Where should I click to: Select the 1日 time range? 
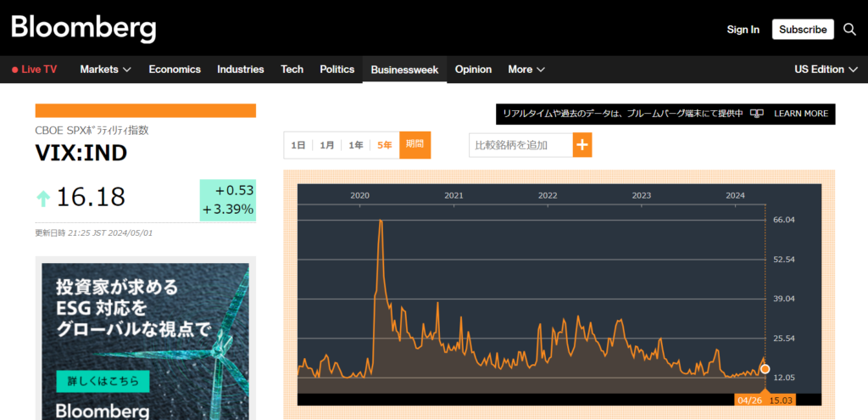[298, 145]
